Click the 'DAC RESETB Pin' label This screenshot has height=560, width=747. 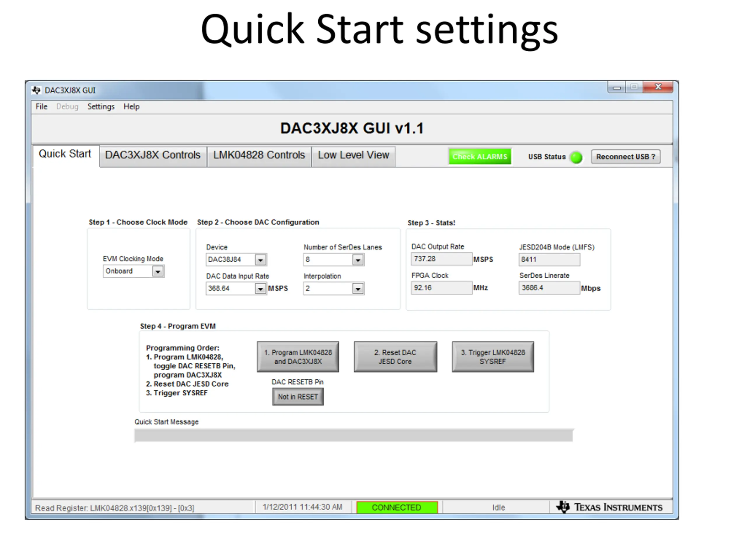click(x=298, y=382)
